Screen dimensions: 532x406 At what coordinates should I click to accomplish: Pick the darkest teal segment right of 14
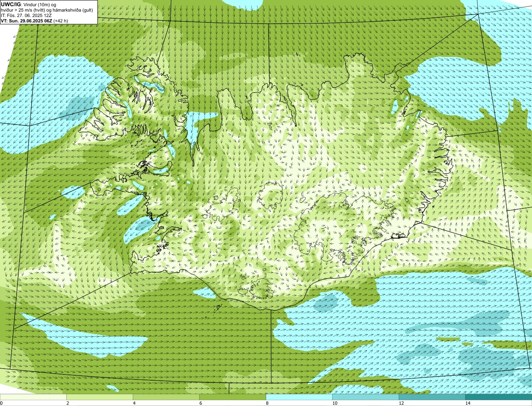pyautogui.click(x=499, y=397)
